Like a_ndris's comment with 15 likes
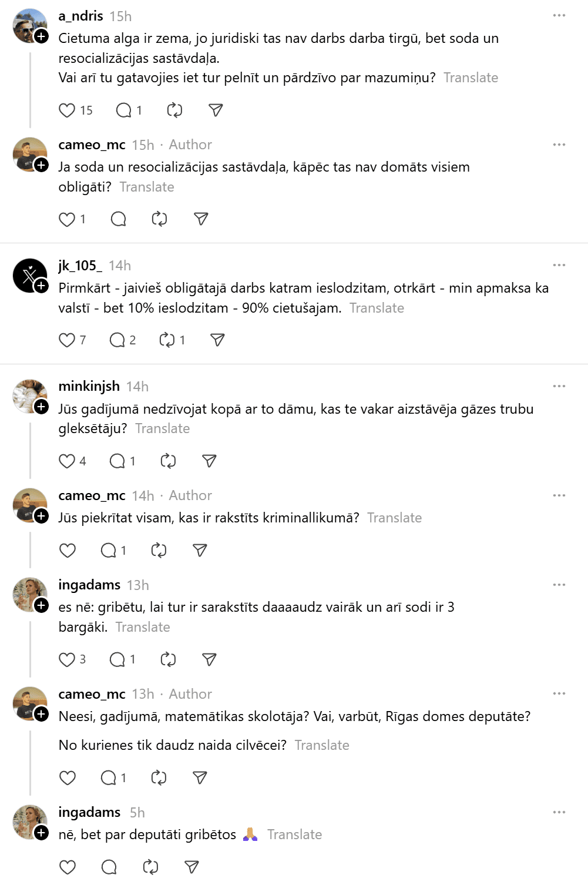The image size is (588, 885). pyautogui.click(x=67, y=110)
